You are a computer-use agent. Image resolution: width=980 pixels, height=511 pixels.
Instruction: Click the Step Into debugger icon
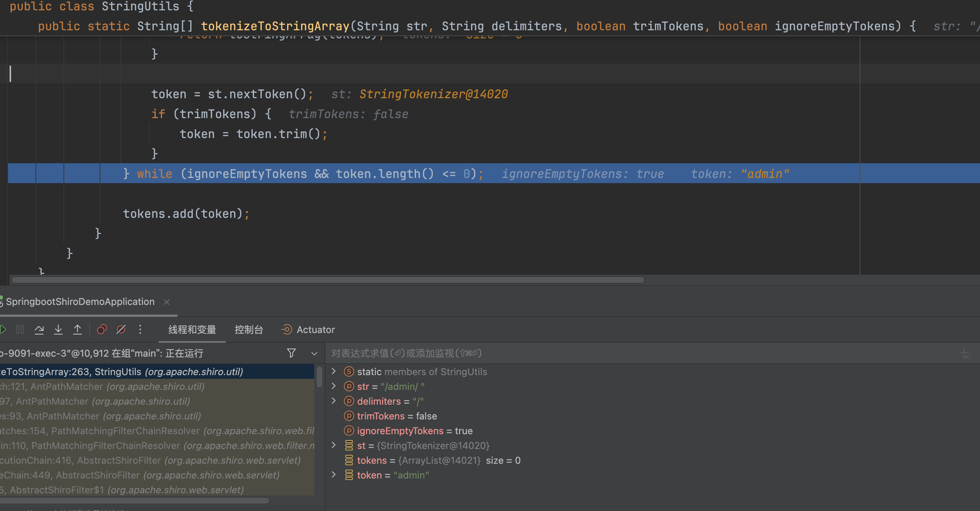click(58, 329)
